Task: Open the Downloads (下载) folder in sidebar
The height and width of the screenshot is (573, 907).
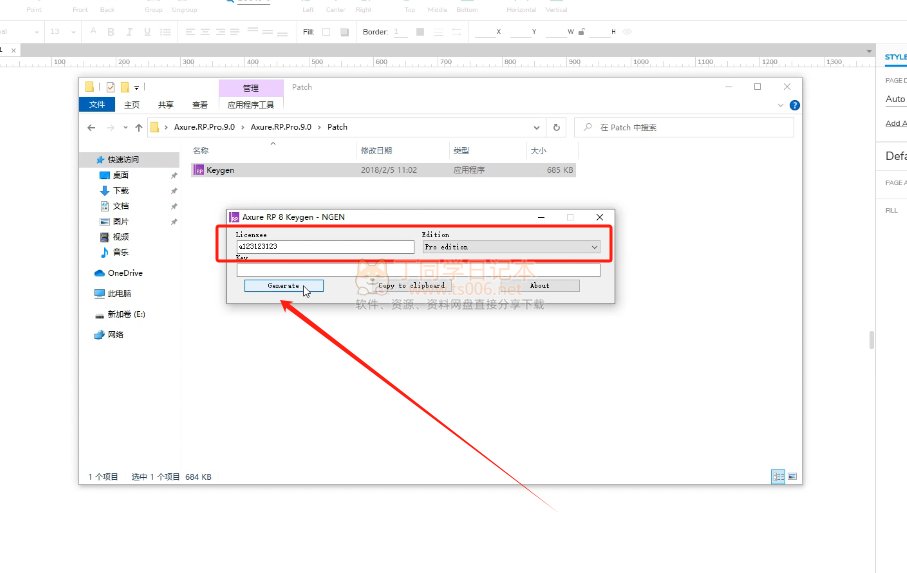Action: tap(120, 190)
